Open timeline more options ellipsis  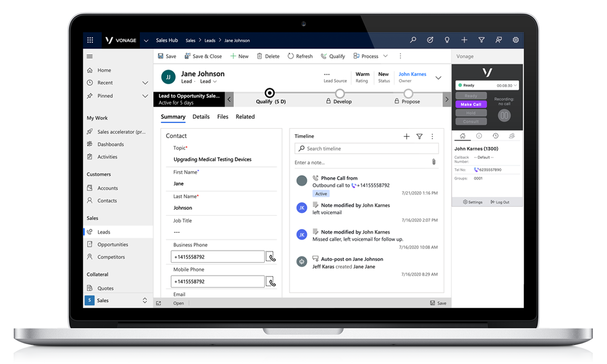432,137
